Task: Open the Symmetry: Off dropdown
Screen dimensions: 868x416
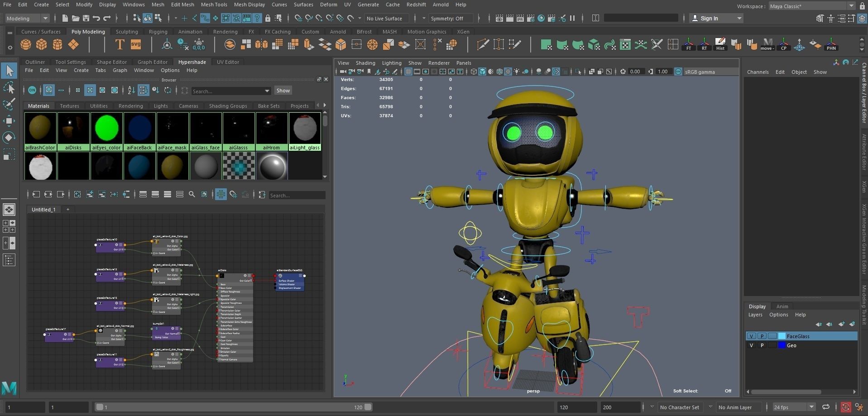Action: pos(451,18)
